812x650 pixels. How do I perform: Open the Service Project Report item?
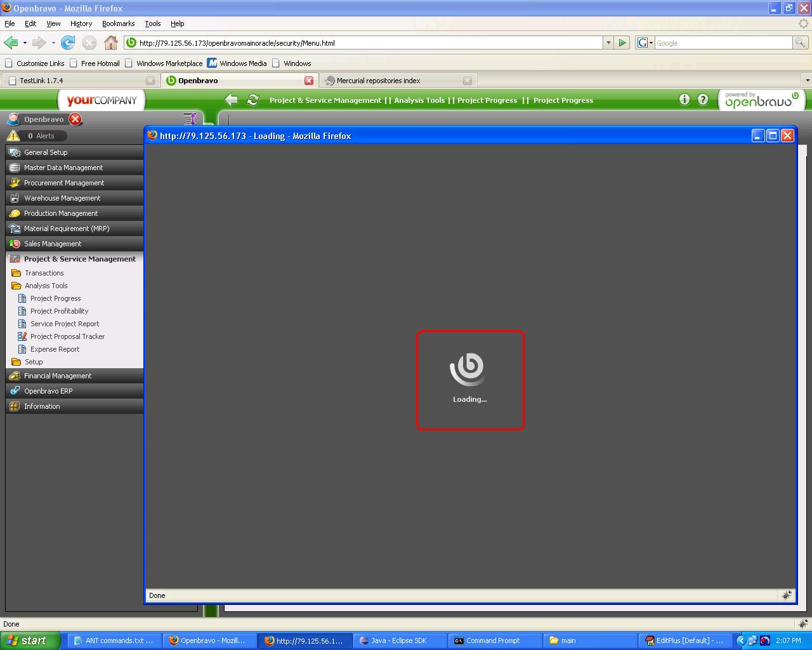[x=65, y=324]
